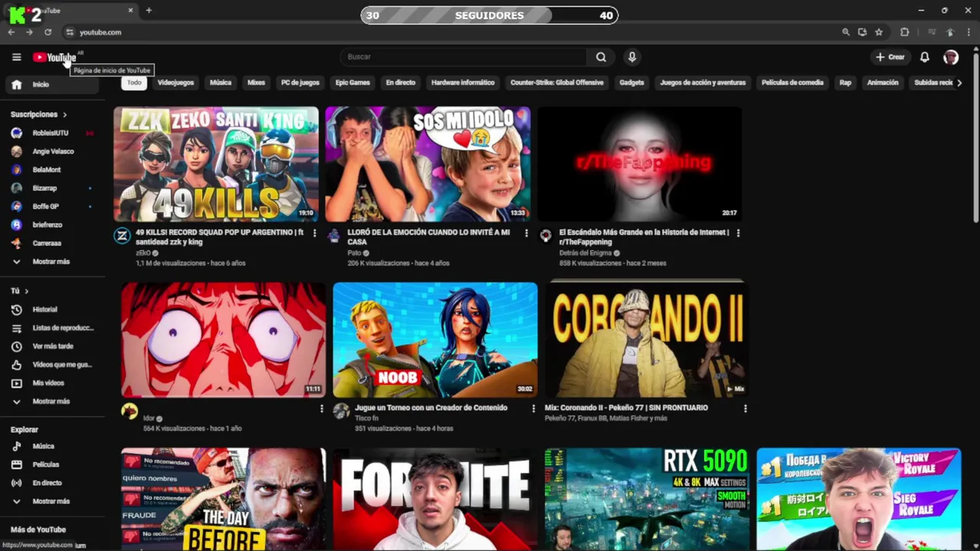Viewport: 980px width, 551px height.
Task: Select the En directo filter chip
Action: click(x=400, y=83)
